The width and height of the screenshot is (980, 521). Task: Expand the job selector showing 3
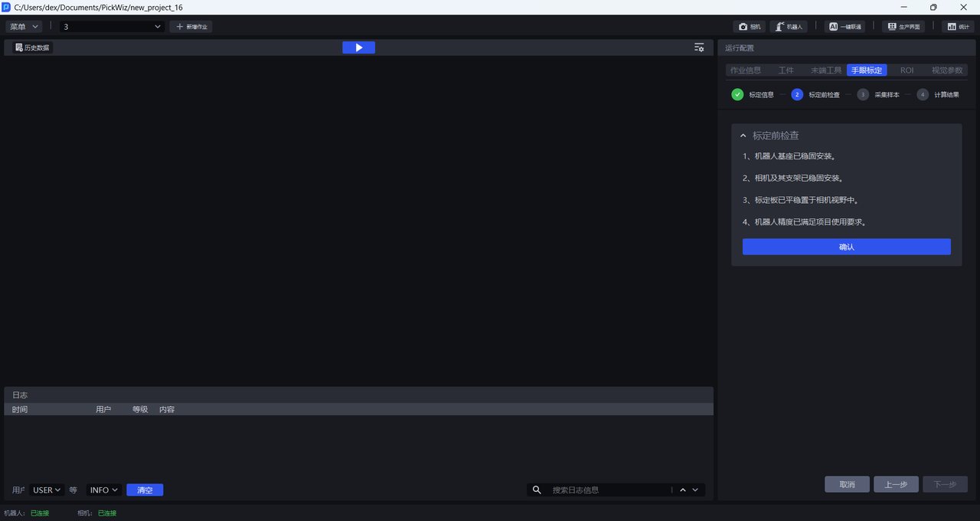coord(113,27)
